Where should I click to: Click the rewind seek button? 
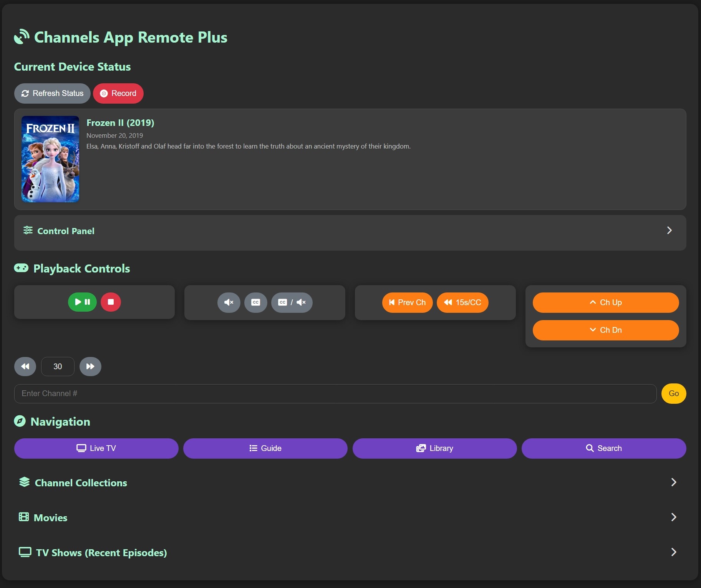(25, 367)
